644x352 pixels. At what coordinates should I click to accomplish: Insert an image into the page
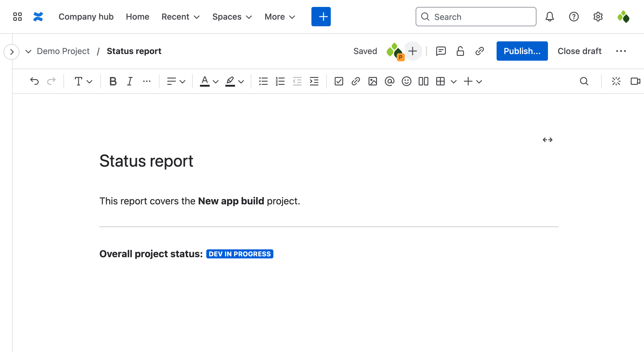pyautogui.click(x=372, y=81)
